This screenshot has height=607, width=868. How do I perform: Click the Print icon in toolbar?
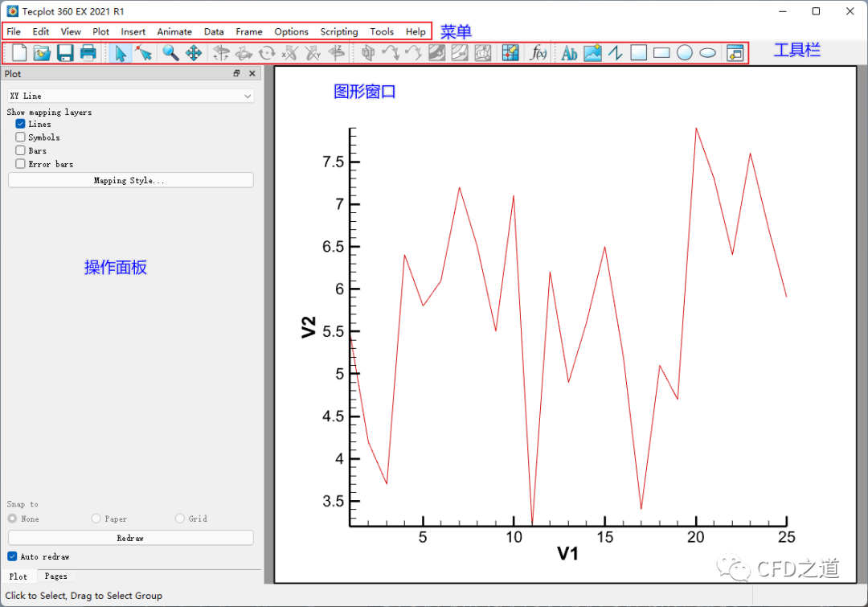point(88,54)
